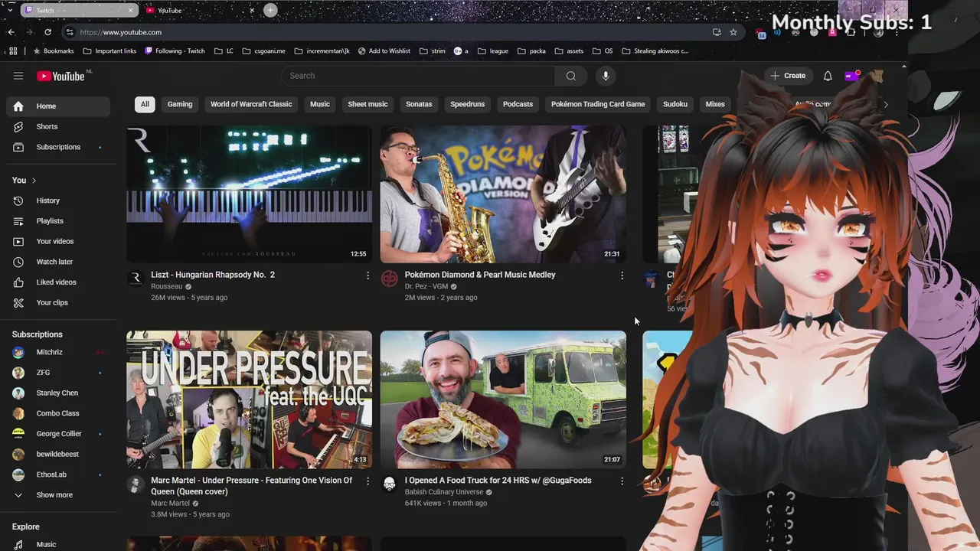Screen dimensions: 980x551
Task: Open options menu for Pokémon Medley video
Action: point(622,275)
